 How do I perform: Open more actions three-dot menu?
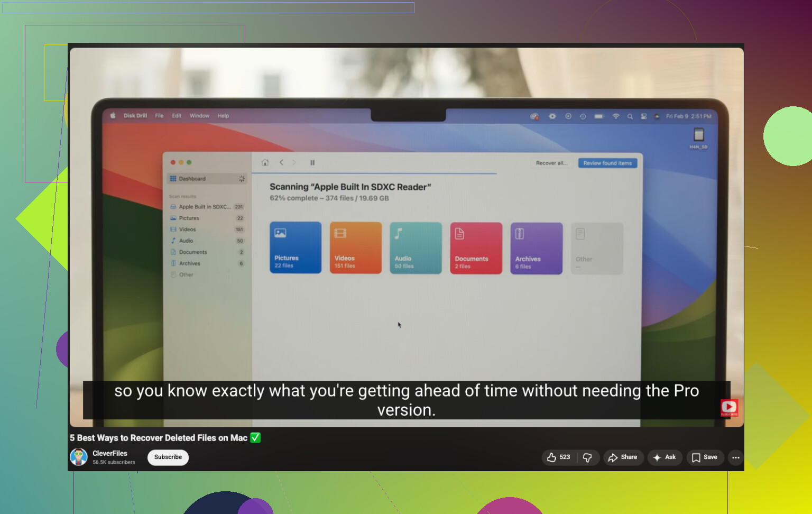(736, 457)
